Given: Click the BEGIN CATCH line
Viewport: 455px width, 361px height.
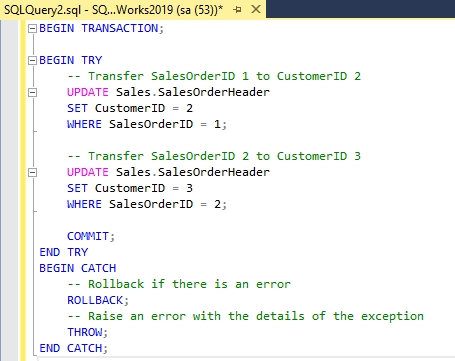Looking at the screenshot, I should click(x=78, y=268).
